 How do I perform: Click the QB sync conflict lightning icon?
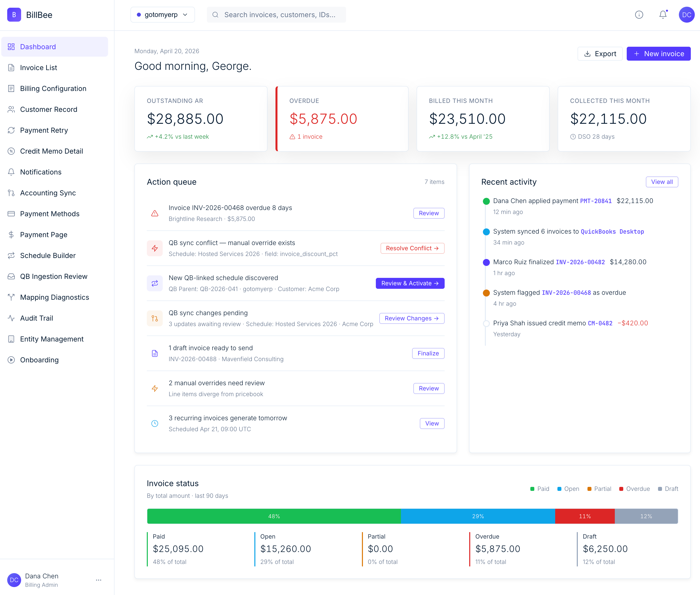pyautogui.click(x=155, y=248)
